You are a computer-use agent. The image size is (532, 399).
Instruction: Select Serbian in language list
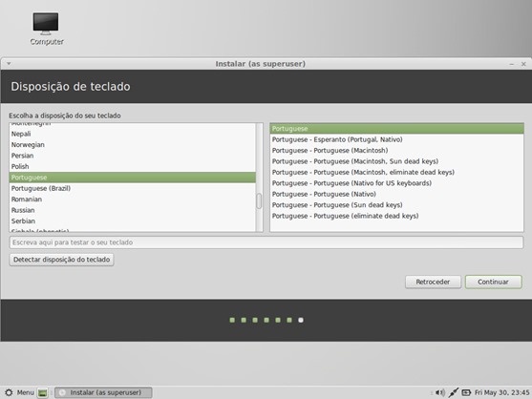[133, 221]
